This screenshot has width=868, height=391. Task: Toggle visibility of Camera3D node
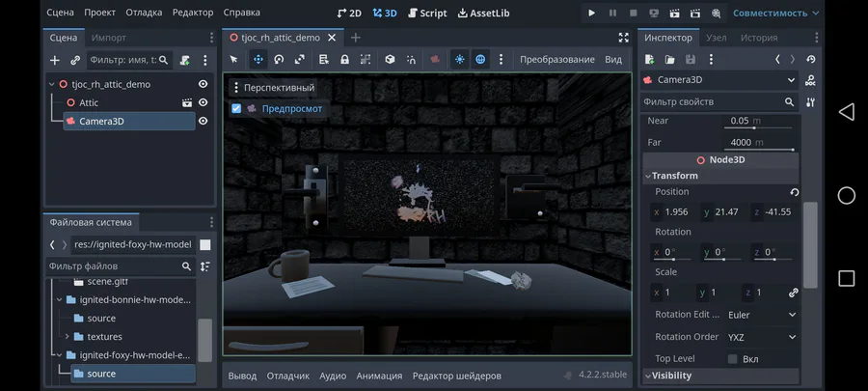(x=203, y=121)
